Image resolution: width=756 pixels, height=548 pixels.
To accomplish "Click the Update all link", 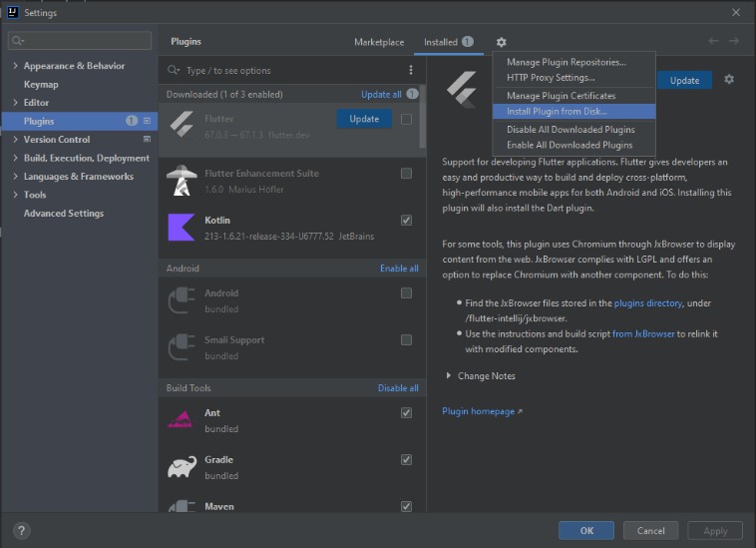I will (x=381, y=94).
